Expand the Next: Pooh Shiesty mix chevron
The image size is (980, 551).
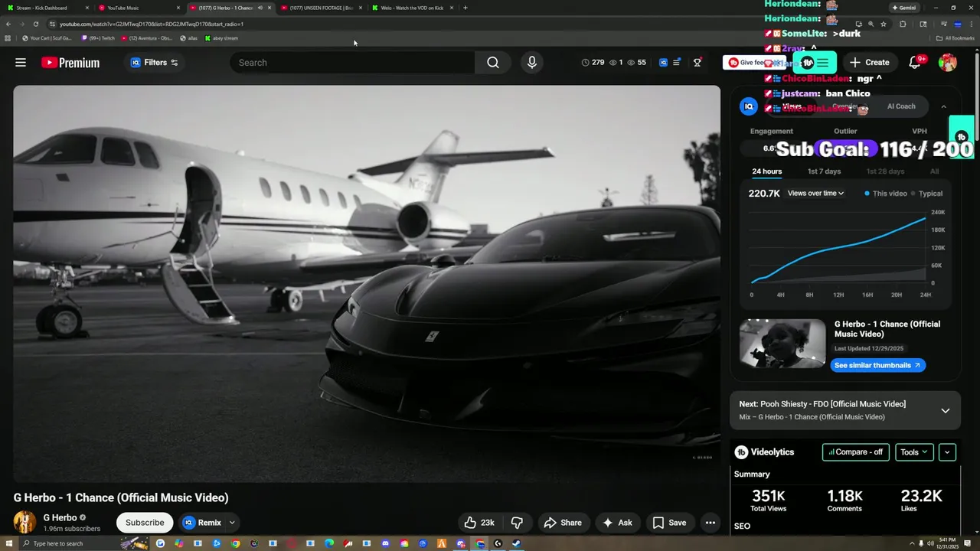[945, 410]
